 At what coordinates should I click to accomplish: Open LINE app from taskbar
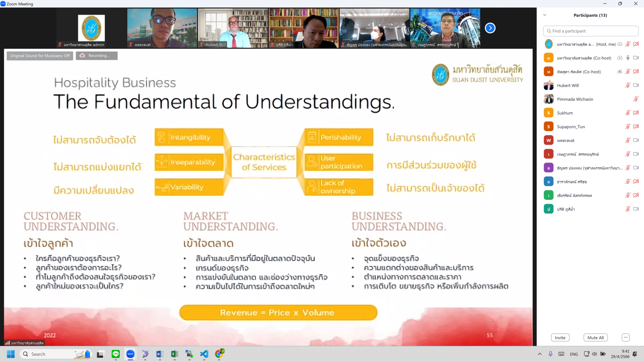pyautogui.click(x=116, y=354)
